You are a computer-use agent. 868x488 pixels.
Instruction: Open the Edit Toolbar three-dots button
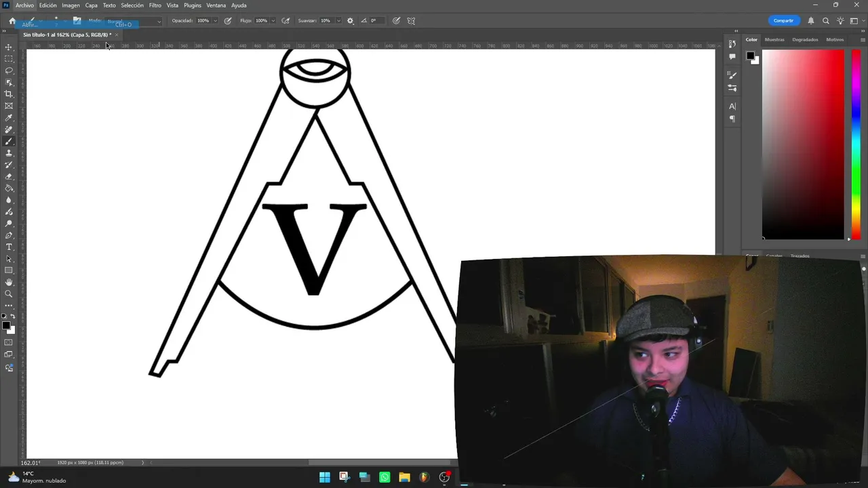9,305
